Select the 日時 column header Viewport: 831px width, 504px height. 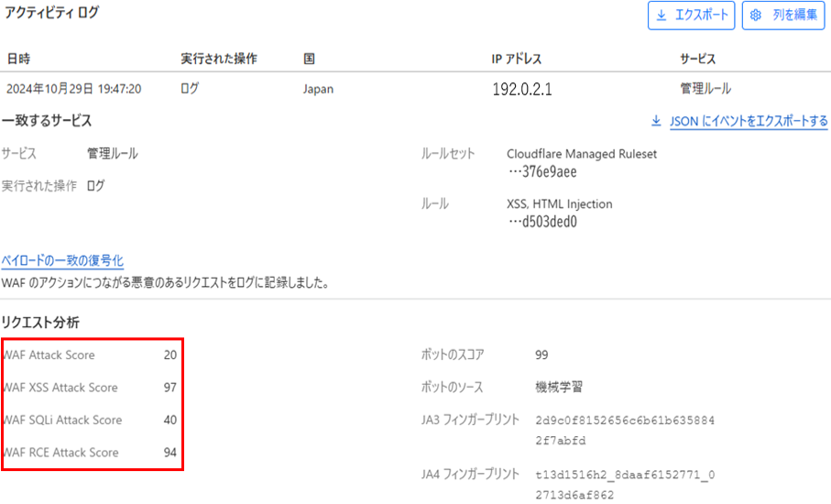[18, 59]
